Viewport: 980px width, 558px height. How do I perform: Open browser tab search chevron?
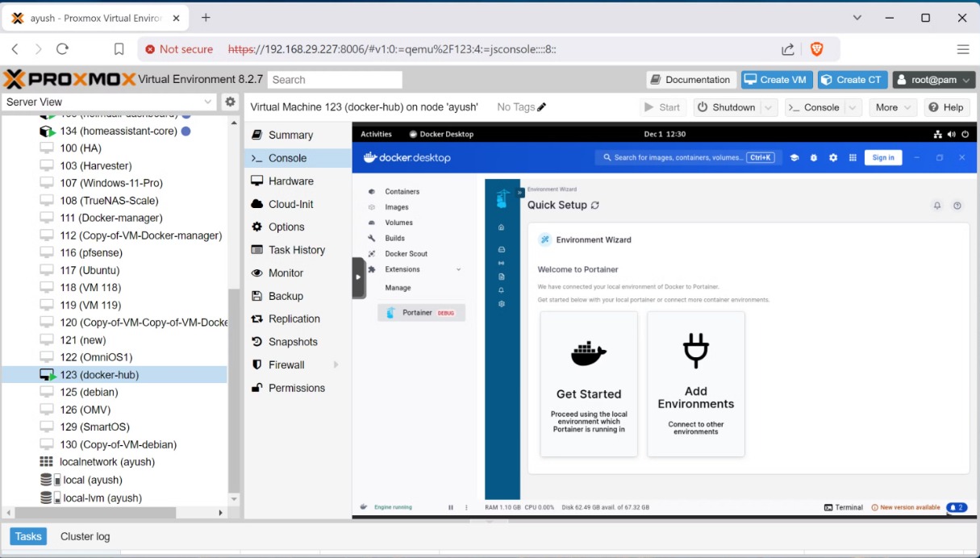tap(857, 18)
